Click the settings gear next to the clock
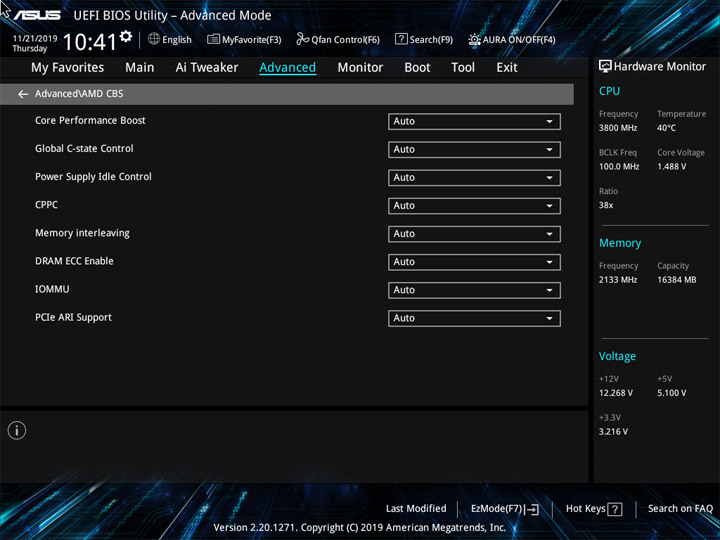This screenshot has height=540, width=720. pos(125,37)
